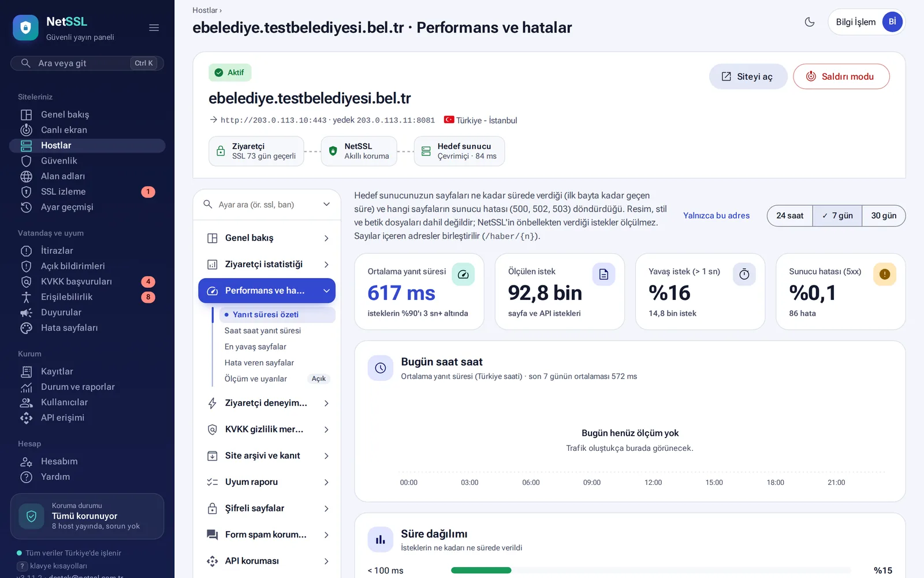Image resolution: width=924 pixels, height=578 pixels.
Task: Click the Siteyi aç button
Action: coord(748,76)
